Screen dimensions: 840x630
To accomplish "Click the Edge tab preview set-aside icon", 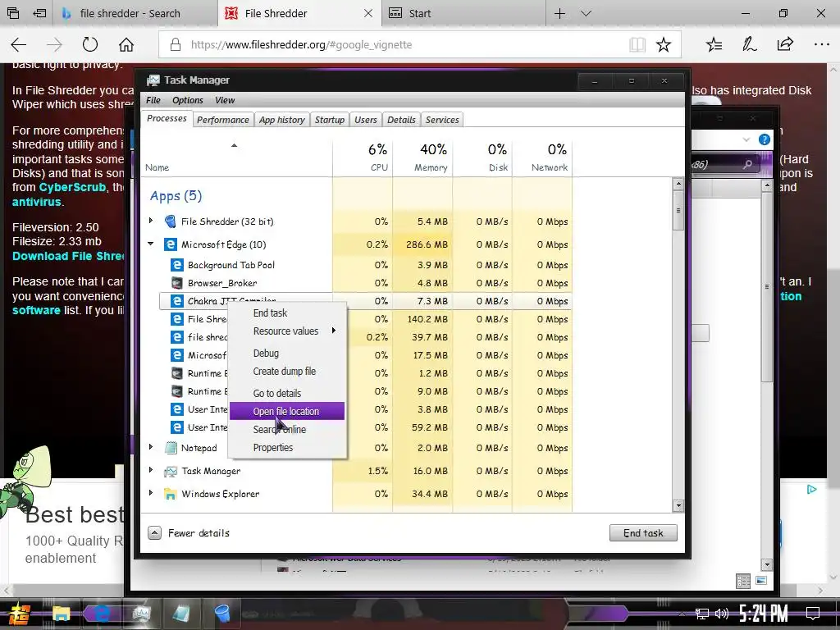I will (39, 13).
